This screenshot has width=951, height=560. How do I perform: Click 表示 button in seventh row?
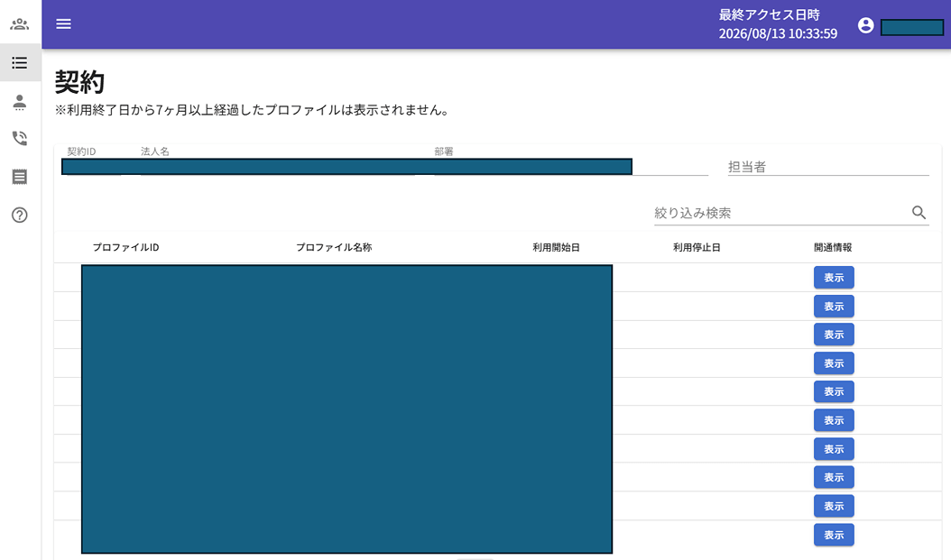[834, 449]
